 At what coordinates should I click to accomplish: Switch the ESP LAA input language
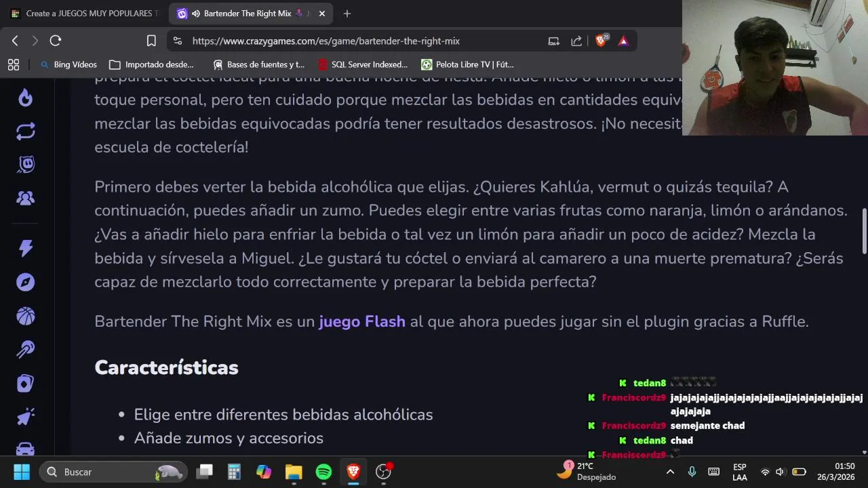pos(740,472)
